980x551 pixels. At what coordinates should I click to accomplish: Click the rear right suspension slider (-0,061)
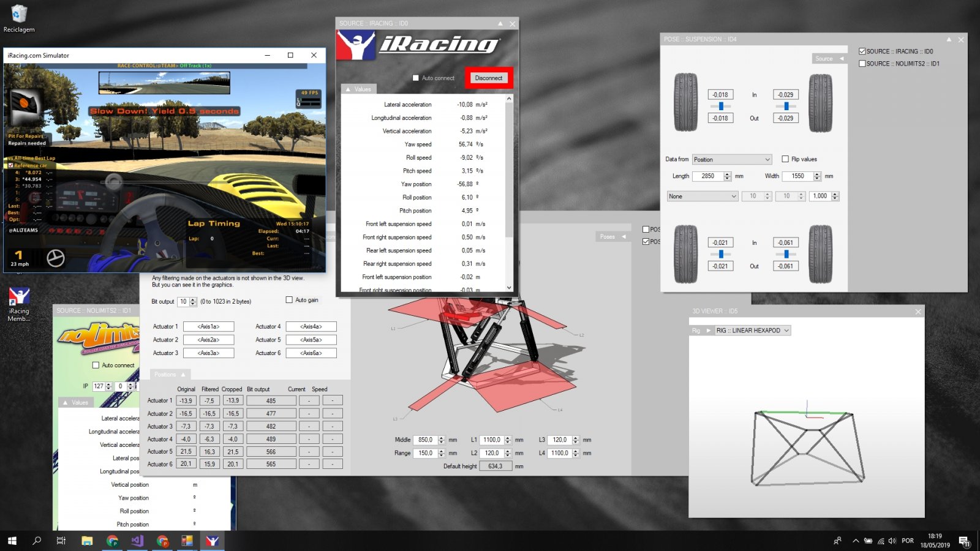(x=786, y=254)
